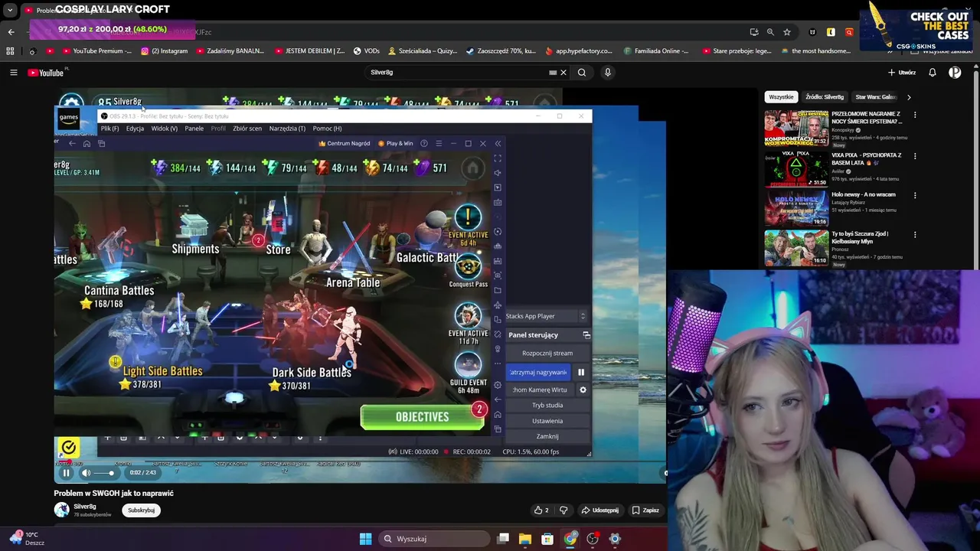Image resolution: width=980 pixels, height=551 pixels.
Task: Open YouTube notifications bell
Action: 933,73
